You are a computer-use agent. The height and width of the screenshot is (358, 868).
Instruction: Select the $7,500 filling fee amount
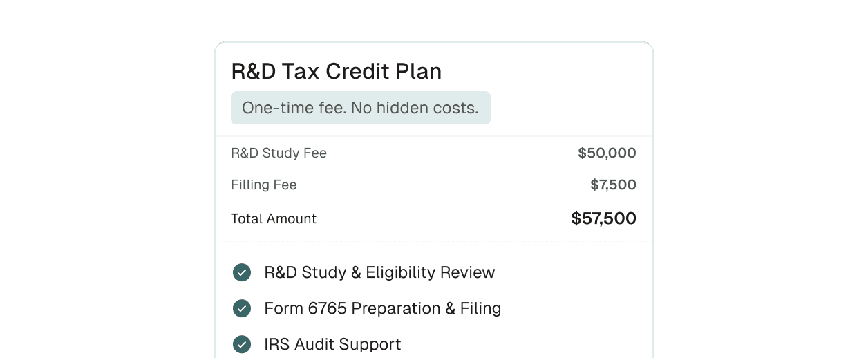(x=613, y=185)
